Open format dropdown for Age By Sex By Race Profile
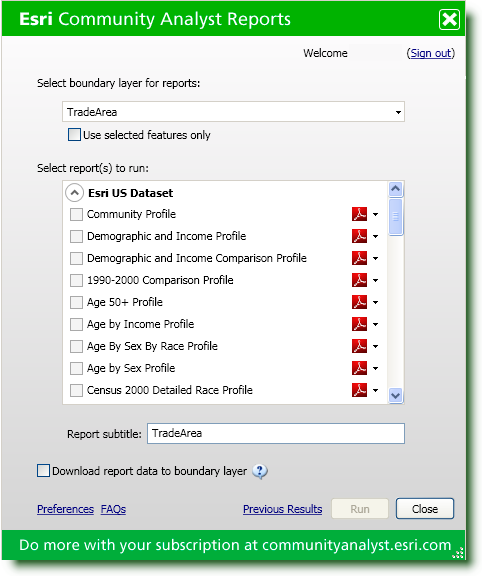 375,346
